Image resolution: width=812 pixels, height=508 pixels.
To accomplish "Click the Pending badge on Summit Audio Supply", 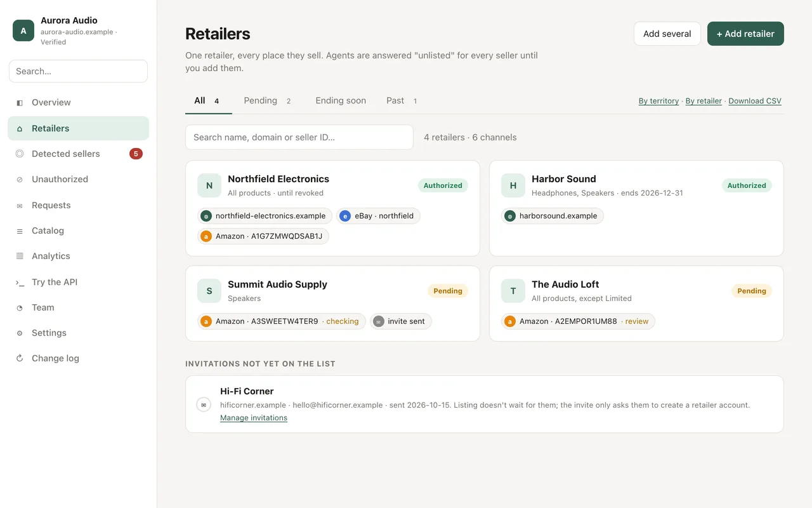I will point(448,291).
